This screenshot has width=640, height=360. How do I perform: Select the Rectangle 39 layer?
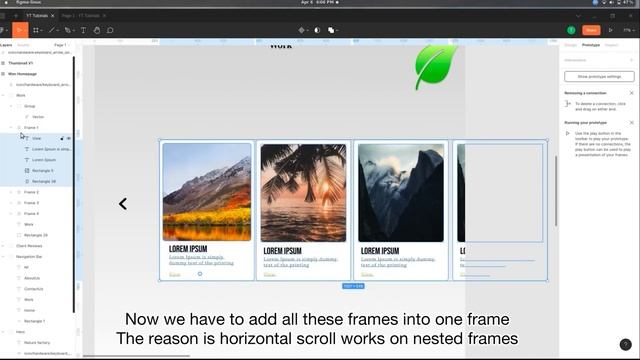pos(36,235)
